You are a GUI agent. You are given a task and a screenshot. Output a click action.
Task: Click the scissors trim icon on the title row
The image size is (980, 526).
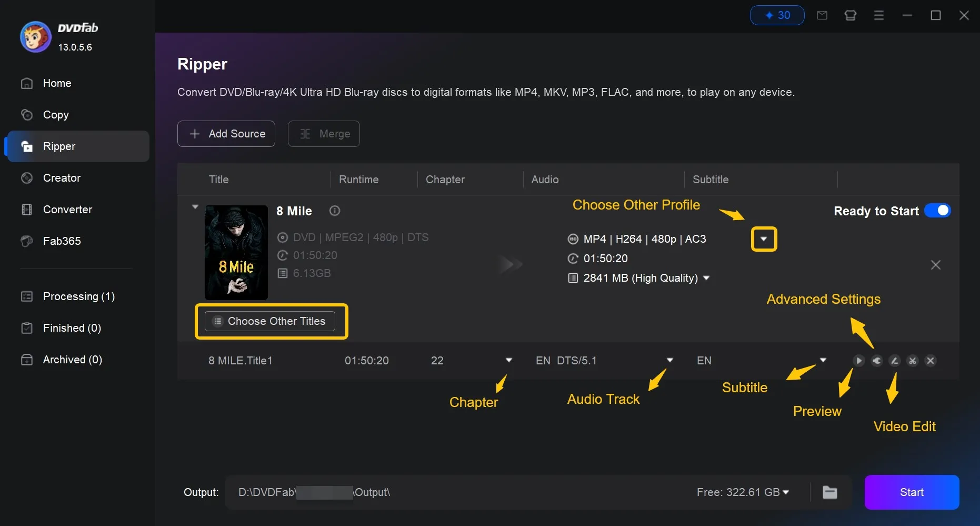(913, 361)
